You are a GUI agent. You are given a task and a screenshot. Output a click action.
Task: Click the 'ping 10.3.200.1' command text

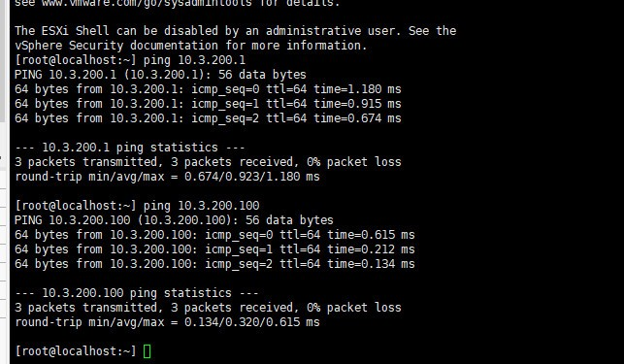click(x=194, y=60)
